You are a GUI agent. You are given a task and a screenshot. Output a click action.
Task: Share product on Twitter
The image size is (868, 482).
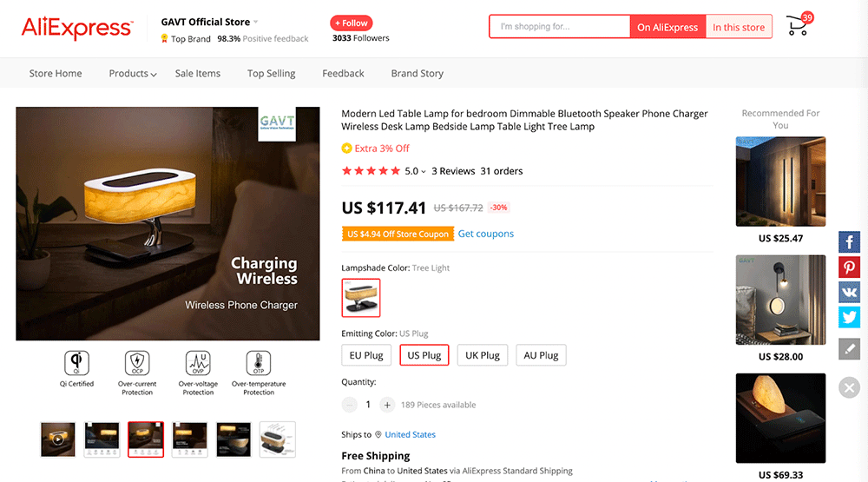coord(849,318)
